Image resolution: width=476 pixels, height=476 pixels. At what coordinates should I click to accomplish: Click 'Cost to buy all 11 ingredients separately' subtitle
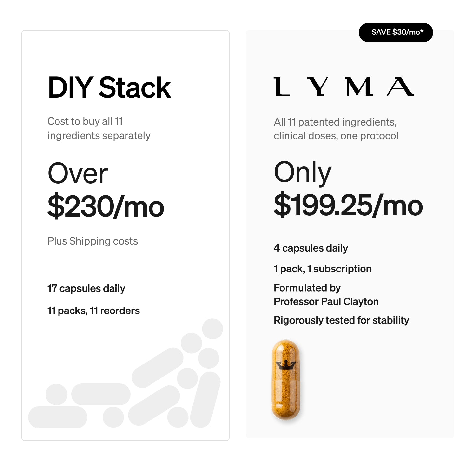tap(99, 128)
